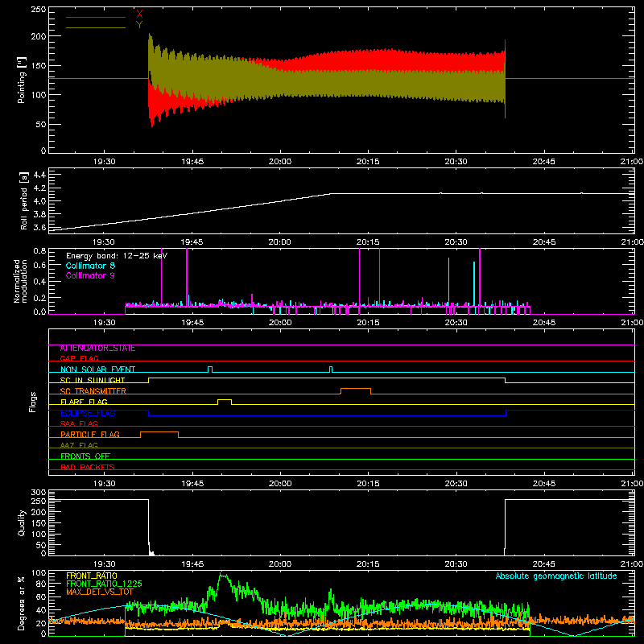Select the cyan 'Collimator 8' legend entry
644x644 pixels.
point(90,266)
